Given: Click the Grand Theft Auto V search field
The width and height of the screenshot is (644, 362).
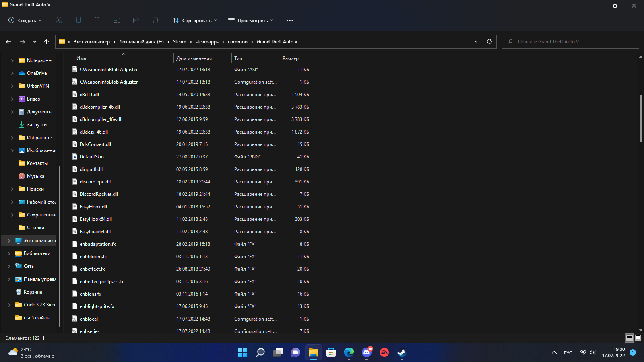Looking at the screenshot, I should tap(570, 42).
